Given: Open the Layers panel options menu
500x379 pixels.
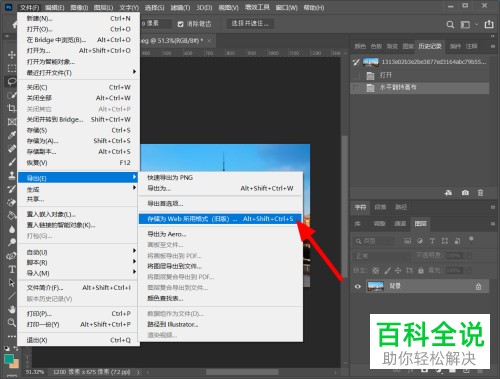Looking at the screenshot, I should 492,224.
